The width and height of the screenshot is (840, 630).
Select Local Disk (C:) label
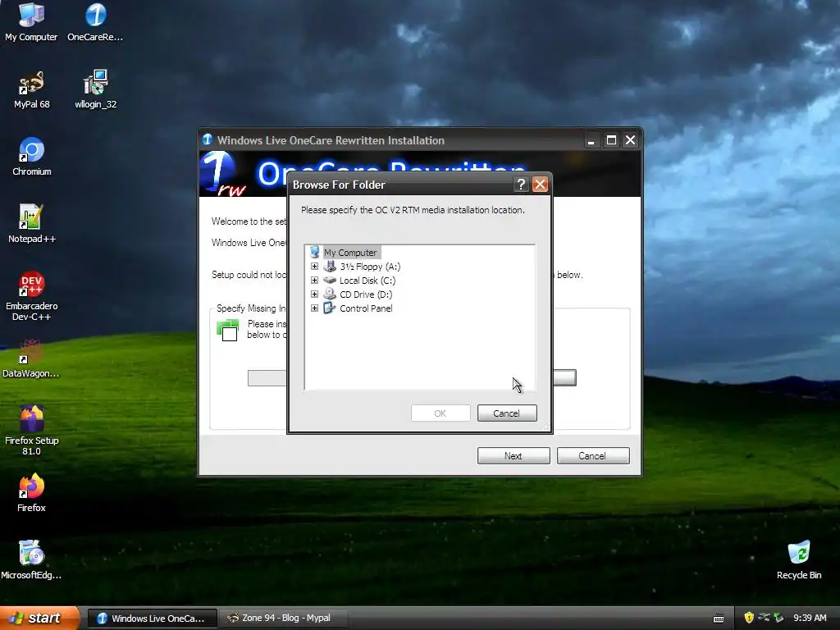click(x=367, y=281)
